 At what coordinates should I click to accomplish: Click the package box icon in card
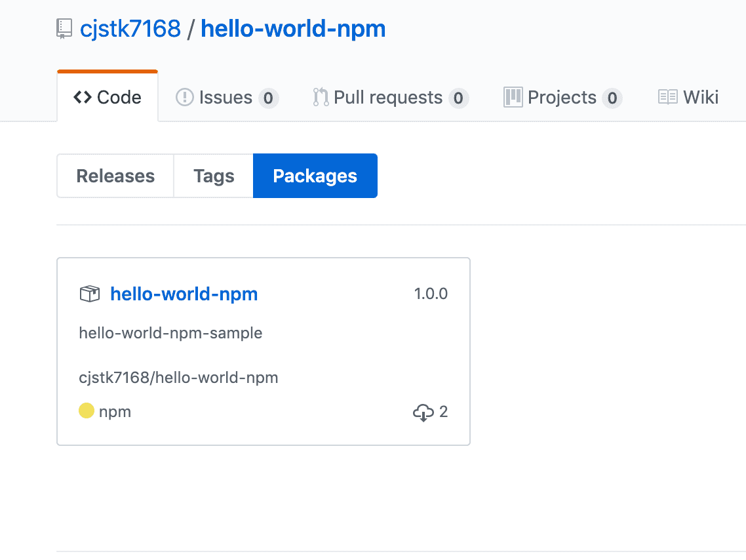89,294
